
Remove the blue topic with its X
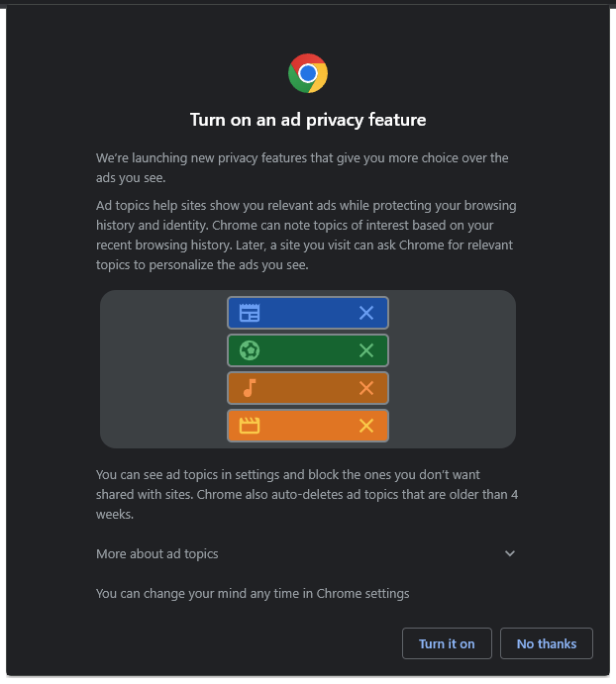pos(366,313)
